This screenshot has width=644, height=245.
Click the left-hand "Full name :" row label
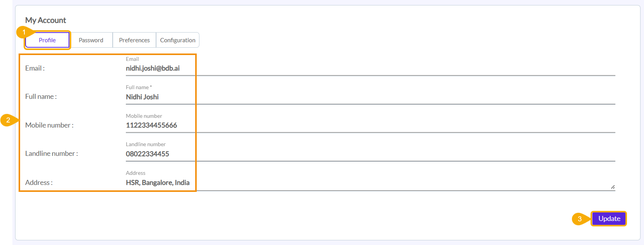click(41, 97)
